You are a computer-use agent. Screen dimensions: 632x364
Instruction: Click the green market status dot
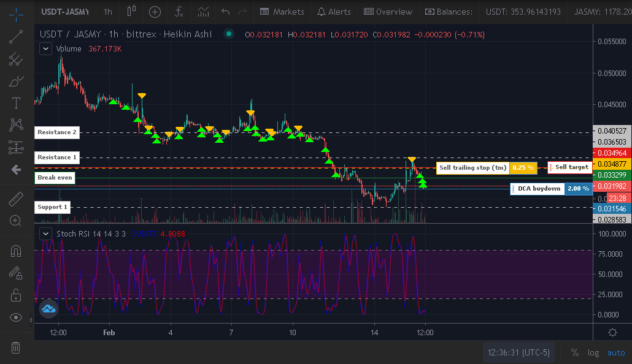(228, 34)
